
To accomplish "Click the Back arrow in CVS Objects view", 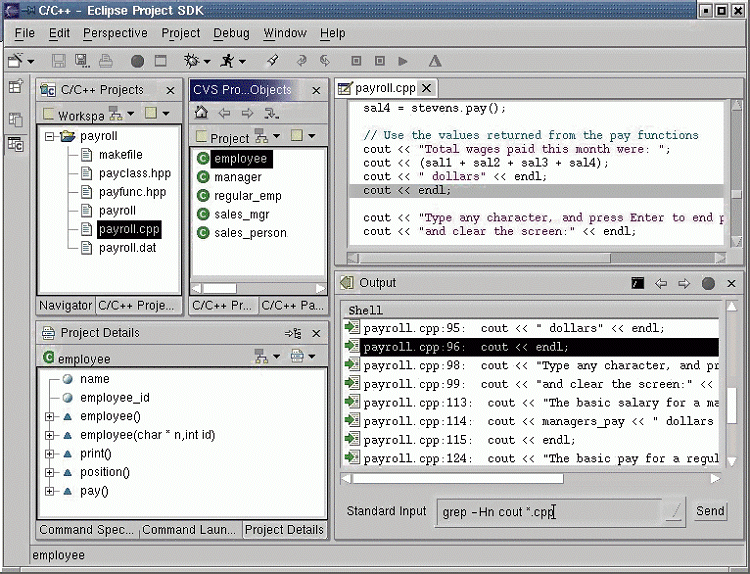I will click(x=224, y=113).
